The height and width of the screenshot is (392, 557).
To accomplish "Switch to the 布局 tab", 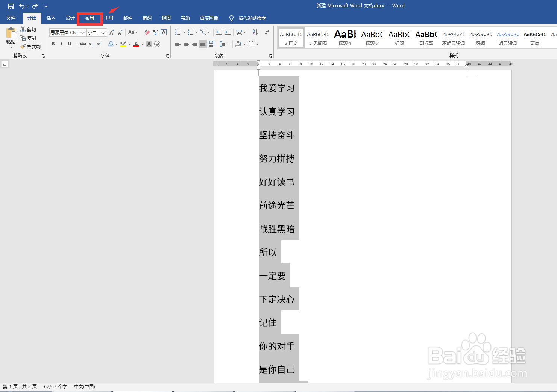I will [x=90, y=18].
